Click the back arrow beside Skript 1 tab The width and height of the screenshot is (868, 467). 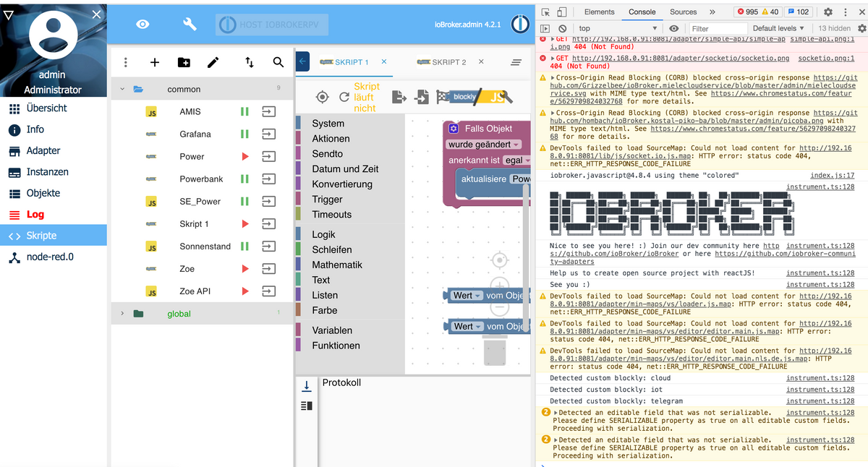coord(303,62)
